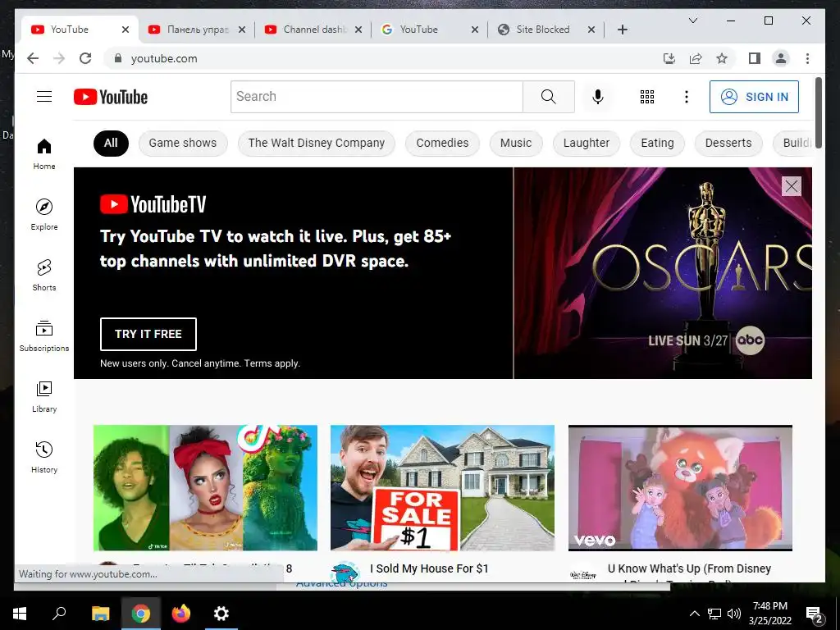Screen dimensions: 840x630
Task: Toggle the Chrome side panel
Action: 755,58
